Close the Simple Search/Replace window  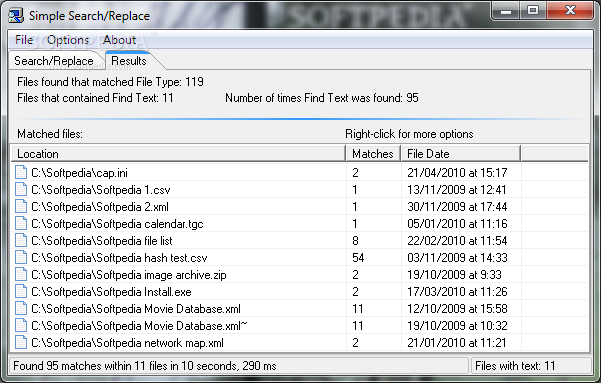pyautogui.click(x=570, y=11)
